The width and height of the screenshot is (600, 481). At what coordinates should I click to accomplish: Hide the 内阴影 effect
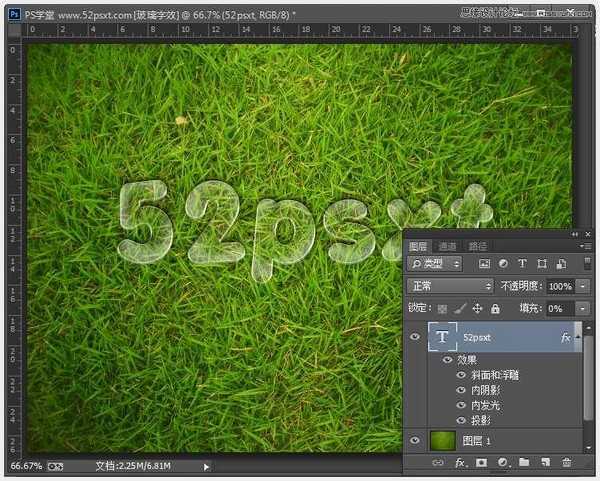tap(461, 390)
